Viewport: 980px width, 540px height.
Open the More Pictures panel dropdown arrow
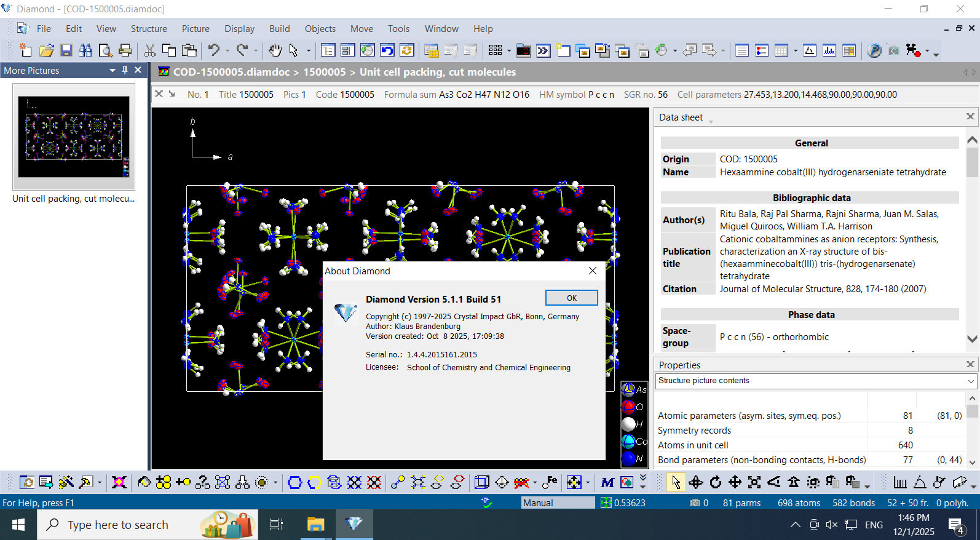[x=113, y=70]
